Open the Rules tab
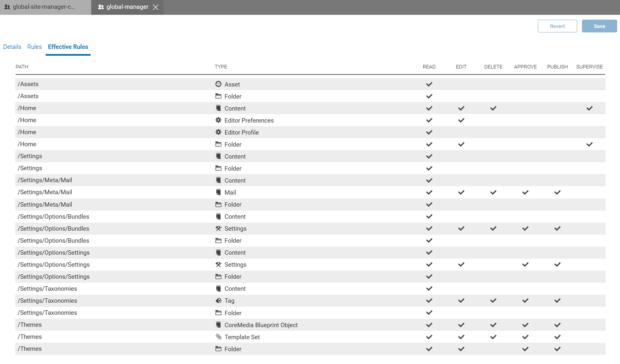This screenshot has height=364, width=620. [34, 47]
